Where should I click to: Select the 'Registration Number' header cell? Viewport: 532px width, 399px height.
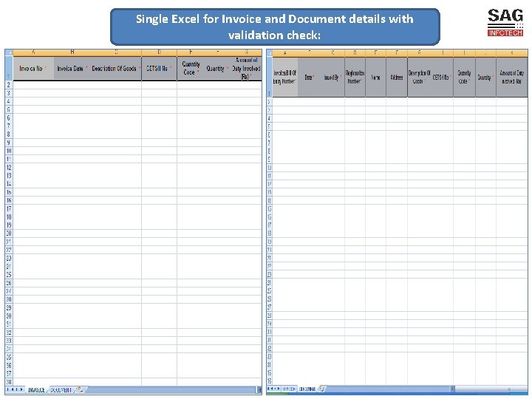click(355, 78)
